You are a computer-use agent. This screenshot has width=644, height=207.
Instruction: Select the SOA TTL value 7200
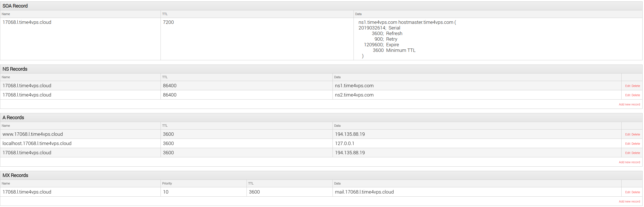168,22
